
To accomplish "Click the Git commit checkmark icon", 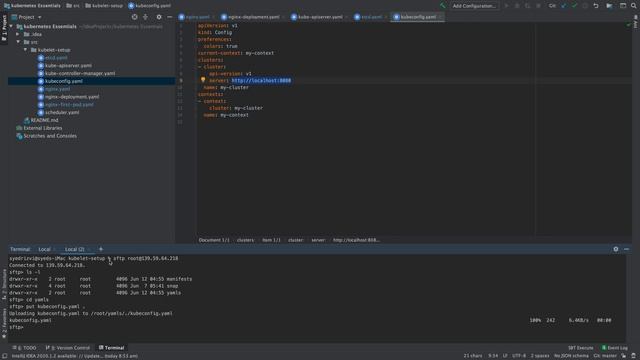I will pyautogui.click(x=574, y=6).
